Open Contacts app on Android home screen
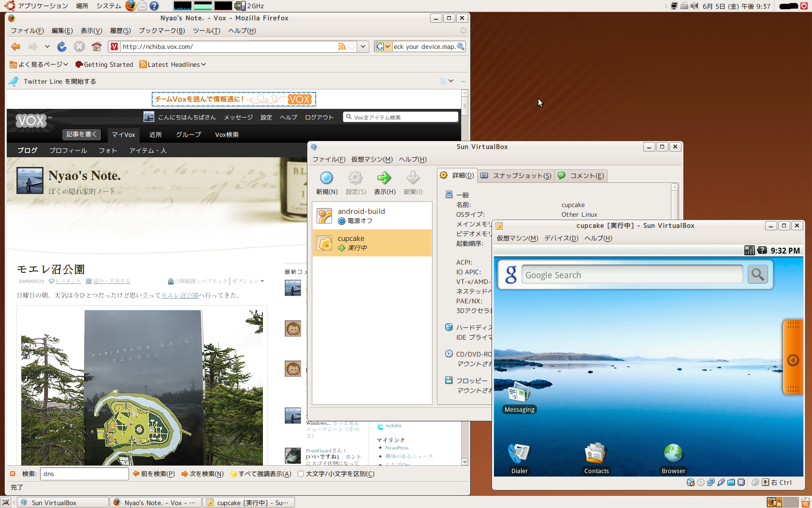Screen dimensions: 812x508 pos(596,459)
